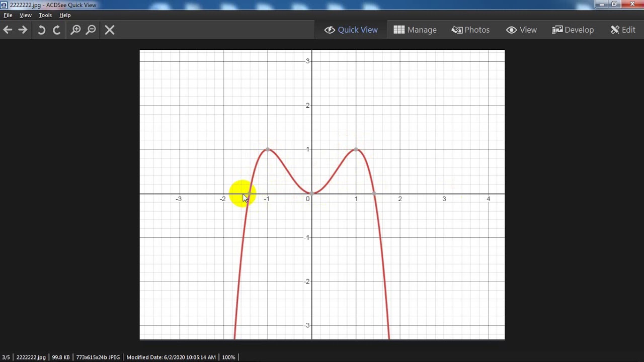The image size is (644, 362).
Task: Rotate image clockwise
Action: click(57, 30)
